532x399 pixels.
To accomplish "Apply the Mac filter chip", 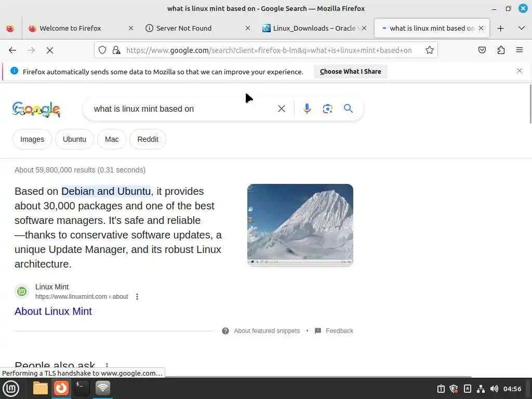I will pos(112,139).
